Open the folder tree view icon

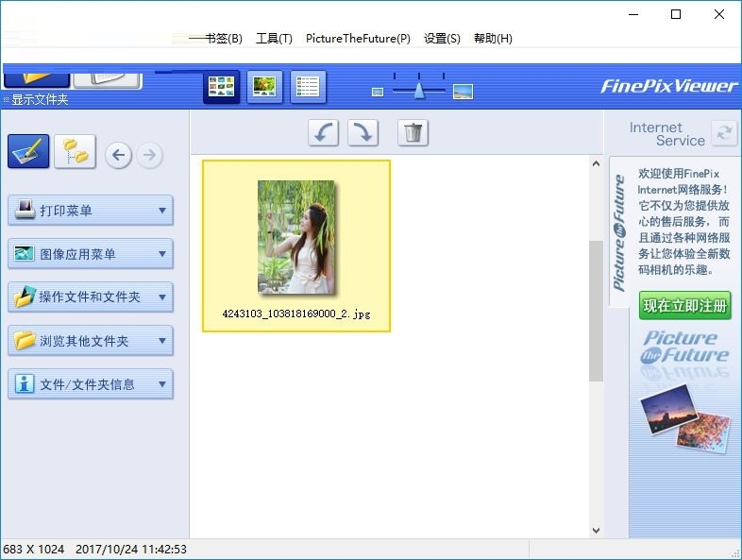coord(75,152)
